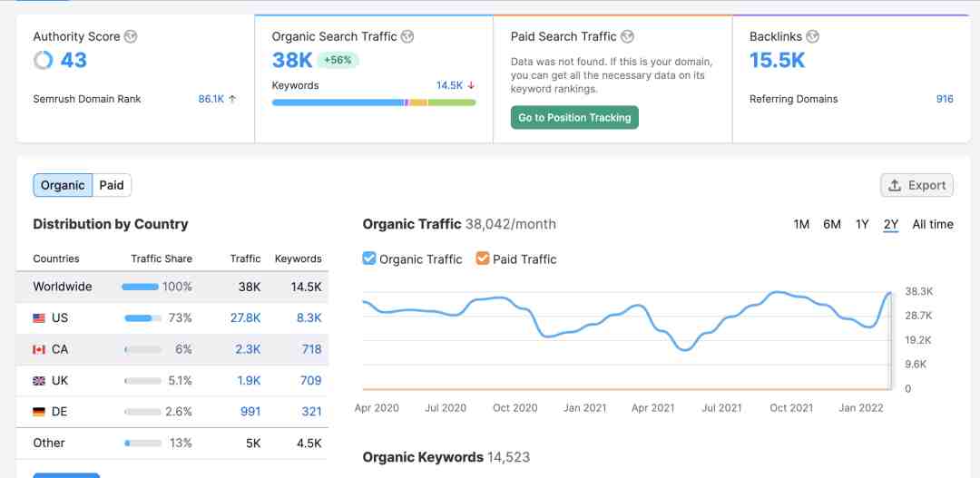Click the US flag icon
980x478 pixels.
39,318
